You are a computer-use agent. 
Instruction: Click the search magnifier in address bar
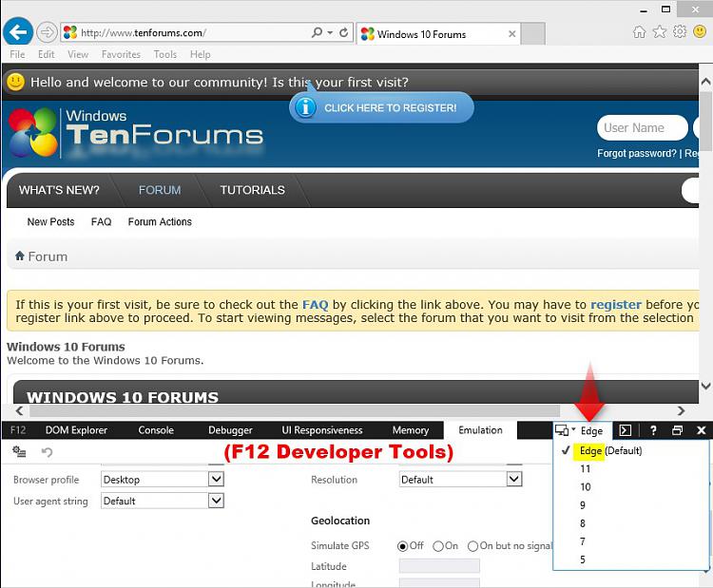pos(317,32)
